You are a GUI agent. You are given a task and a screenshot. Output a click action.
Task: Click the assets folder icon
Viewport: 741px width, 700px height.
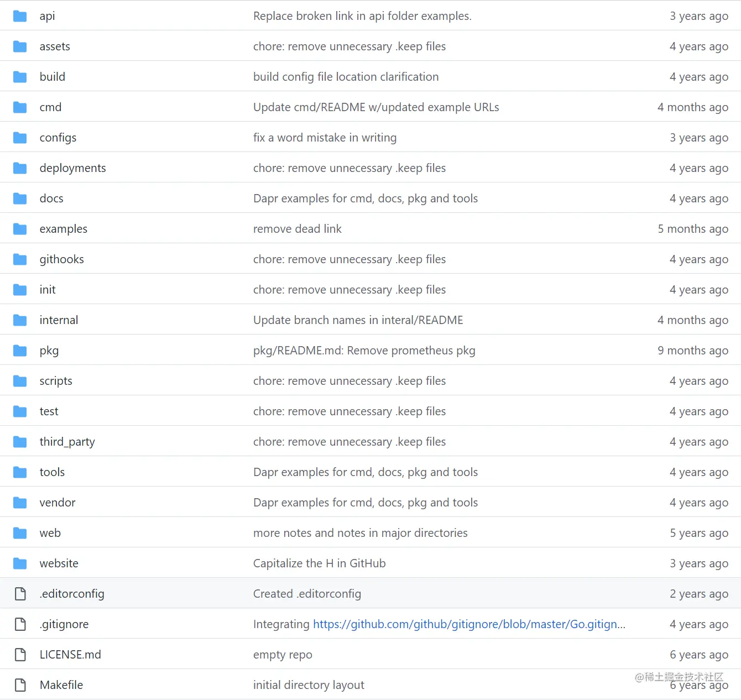[x=20, y=46]
